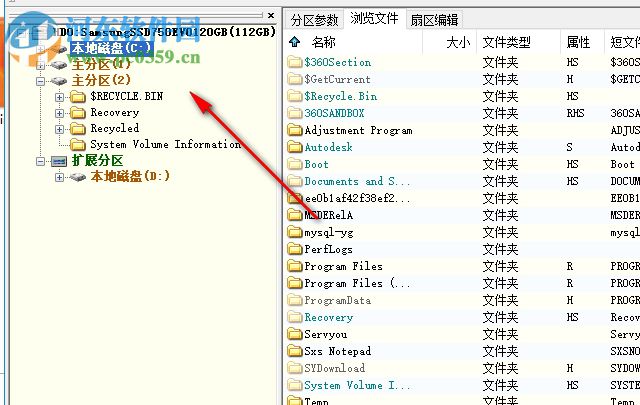Image resolution: width=640 pixels, height=405 pixels.
Task: Click the Documents and S... folder icon
Action: (x=295, y=181)
